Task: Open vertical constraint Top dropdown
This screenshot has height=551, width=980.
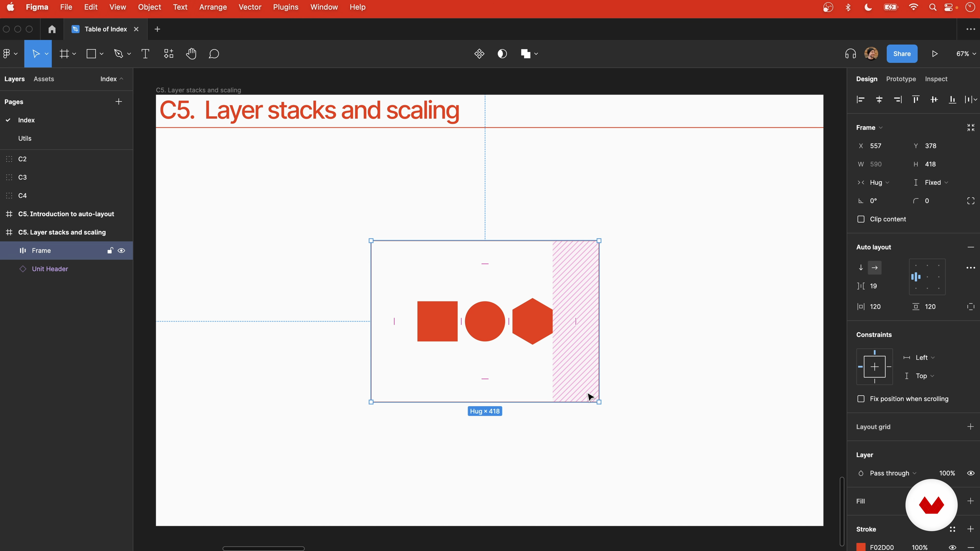Action: [925, 376]
